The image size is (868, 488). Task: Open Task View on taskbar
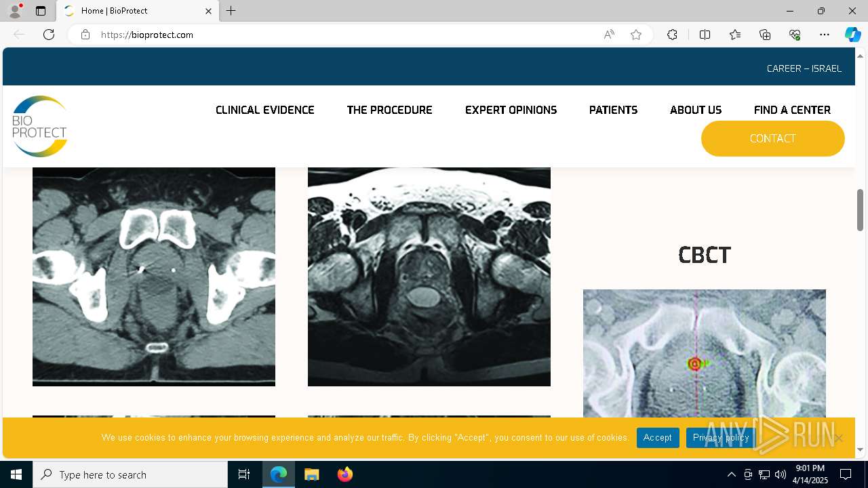(244, 474)
